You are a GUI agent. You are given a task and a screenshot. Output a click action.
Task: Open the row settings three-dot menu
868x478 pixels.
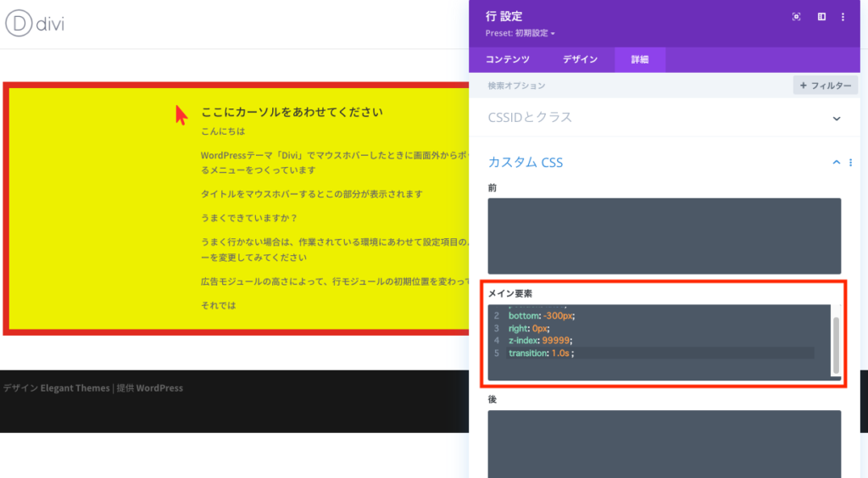(843, 17)
